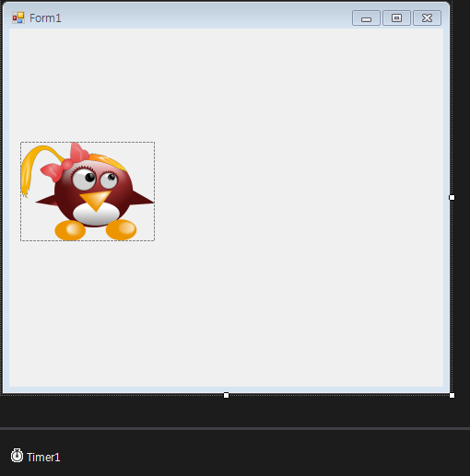470x476 pixels.
Task: Click the Form1 title bar icon
Action: [x=18, y=17]
